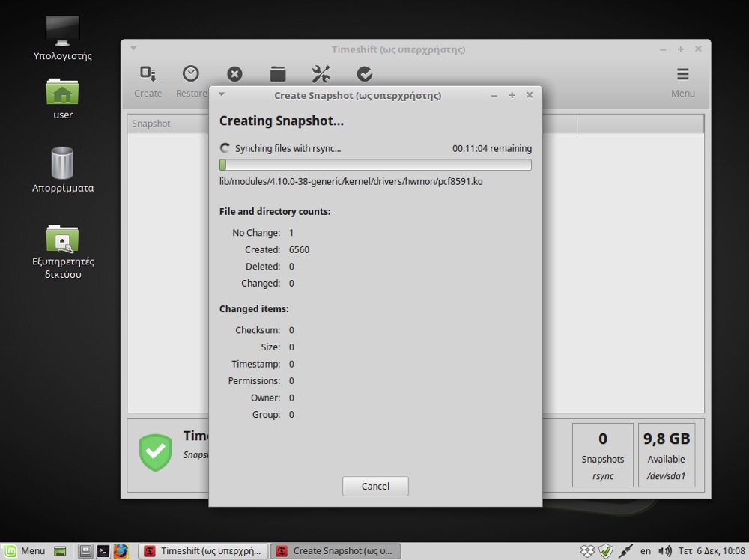
Task: Minimize the Create Snapshot dialog
Action: tap(494, 96)
